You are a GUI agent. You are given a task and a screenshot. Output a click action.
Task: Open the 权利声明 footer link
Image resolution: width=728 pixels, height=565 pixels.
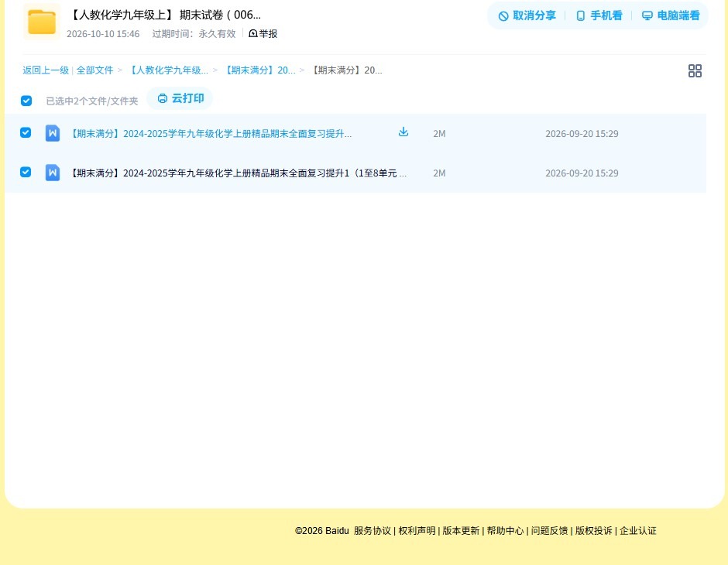click(x=417, y=531)
